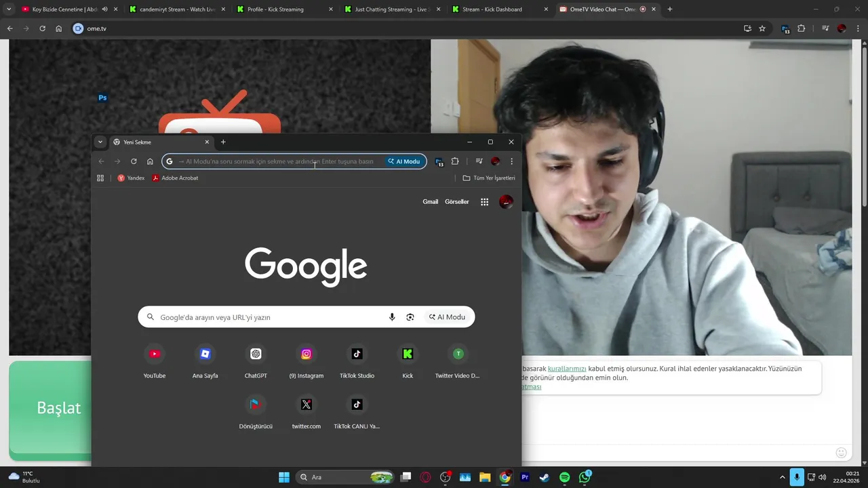The width and height of the screenshot is (868, 488).
Task: Open the kurallarımızı link in OmeTV
Action: tap(567, 369)
